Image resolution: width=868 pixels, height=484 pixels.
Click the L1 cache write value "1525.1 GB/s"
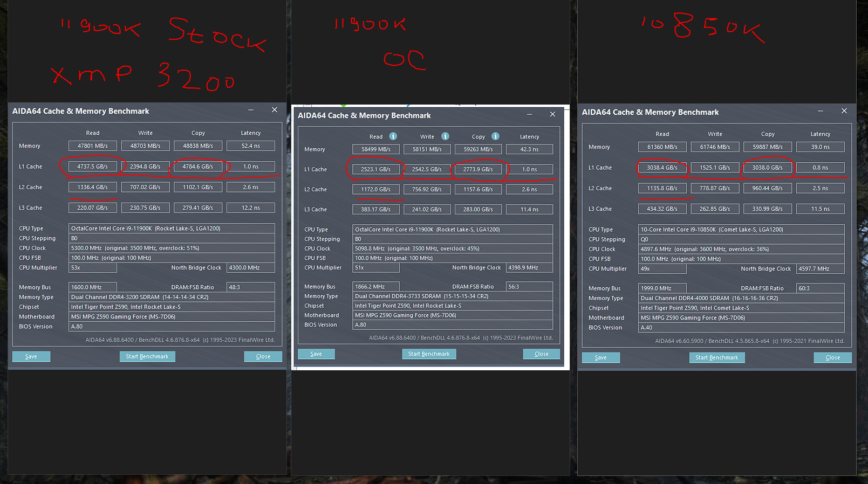[x=715, y=168]
